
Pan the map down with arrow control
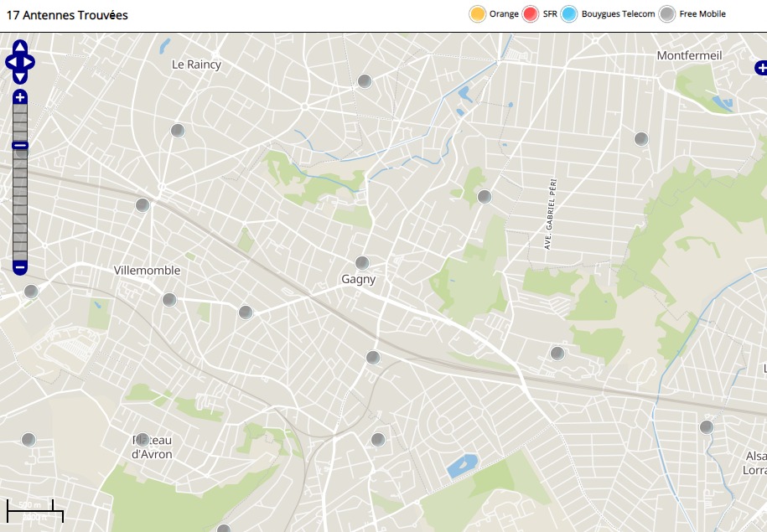[20, 77]
